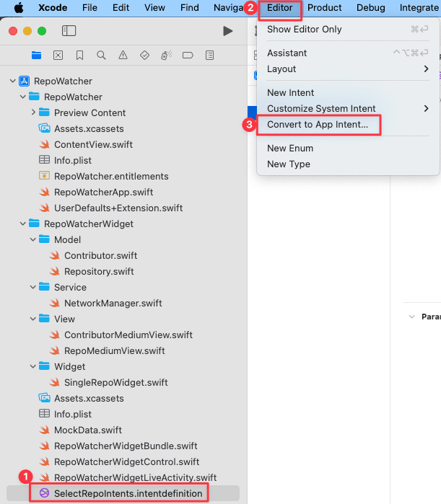The height and width of the screenshot is (504, 441).
Task: Click the ContentView.swift Swift icon
Action: (x=45, y=145)
